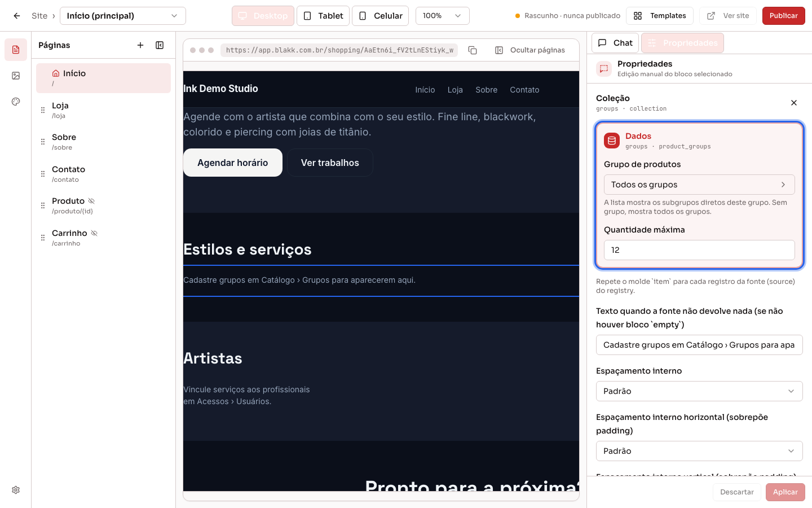Viewport: 812px width, 508px height.
Task: Click Contato link in preview navigation
Action: tap(524, 90)
